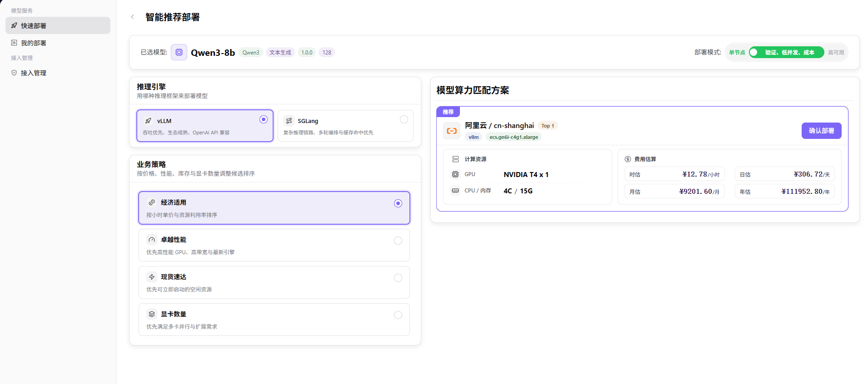Click the CPU / 内存 memory icon

click(x=455, y=191)
